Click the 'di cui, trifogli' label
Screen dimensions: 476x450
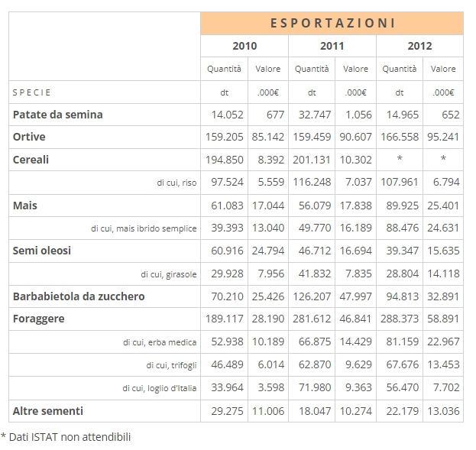click(171, 365)
